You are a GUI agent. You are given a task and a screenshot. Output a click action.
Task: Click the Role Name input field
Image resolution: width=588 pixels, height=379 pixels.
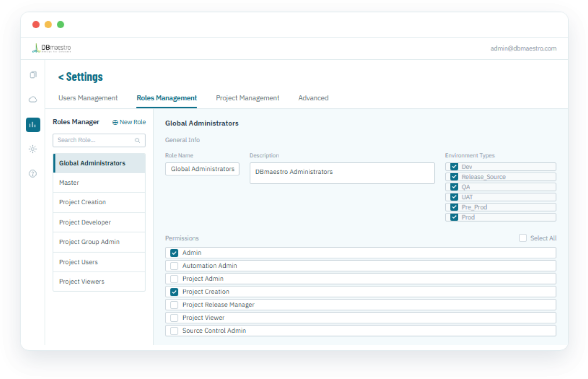[202, 169]
